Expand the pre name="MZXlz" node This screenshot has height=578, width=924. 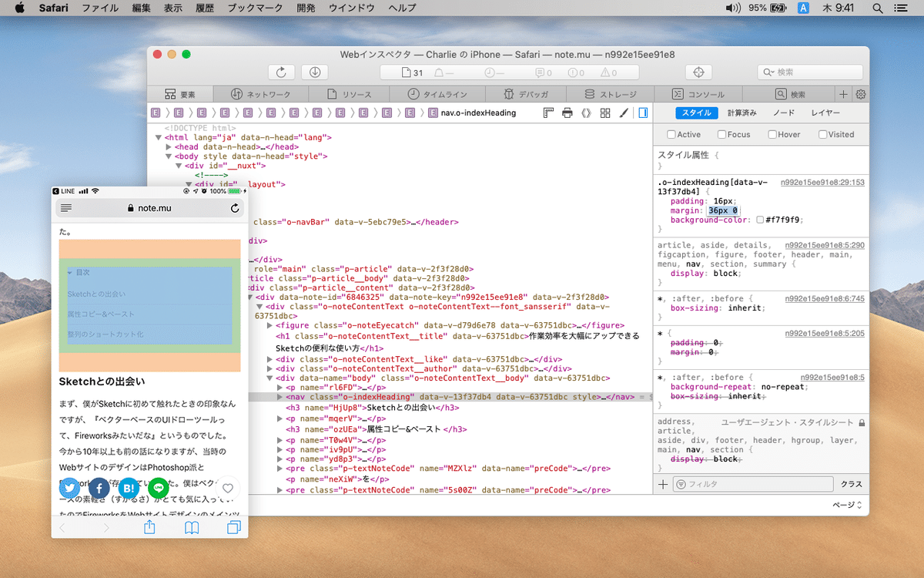(x=280, y=468)
